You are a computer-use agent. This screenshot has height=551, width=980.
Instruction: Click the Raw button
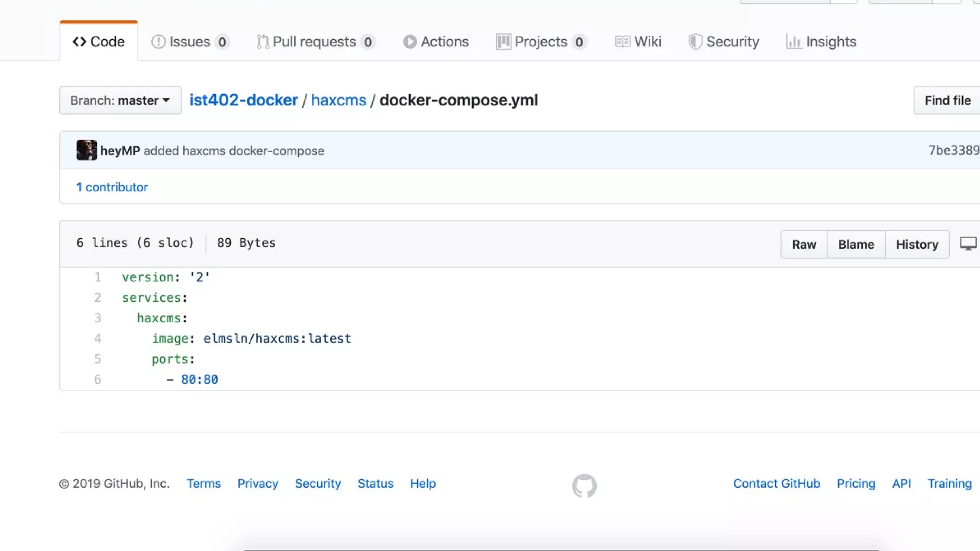[804, 244]
